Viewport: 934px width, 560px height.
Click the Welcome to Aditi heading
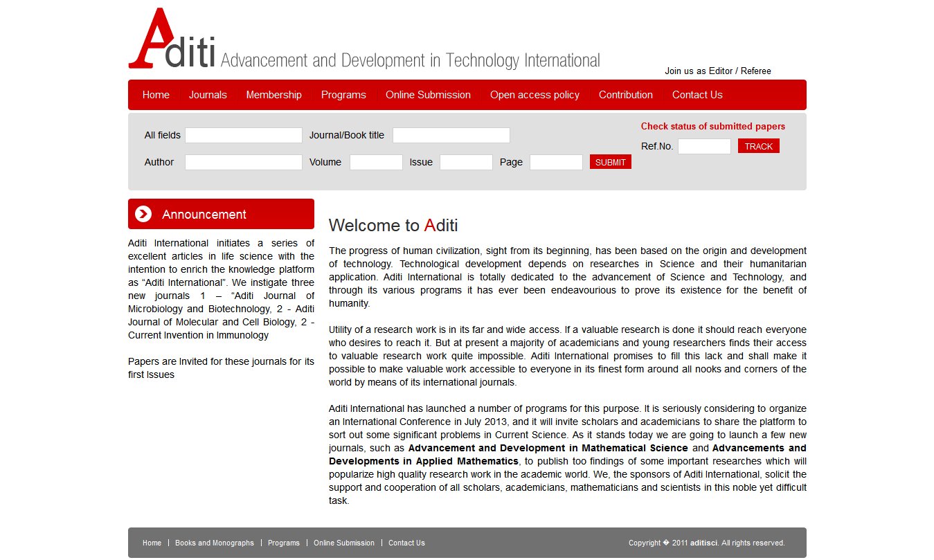393,225
